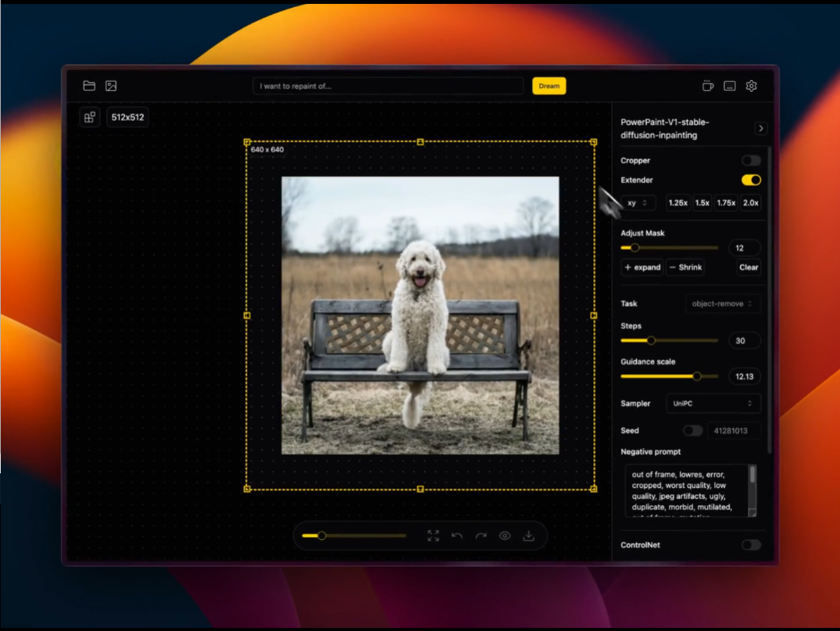Click the upload image icon
The width and height of the screenshot is (840, 631).
[x=111, y=86]
